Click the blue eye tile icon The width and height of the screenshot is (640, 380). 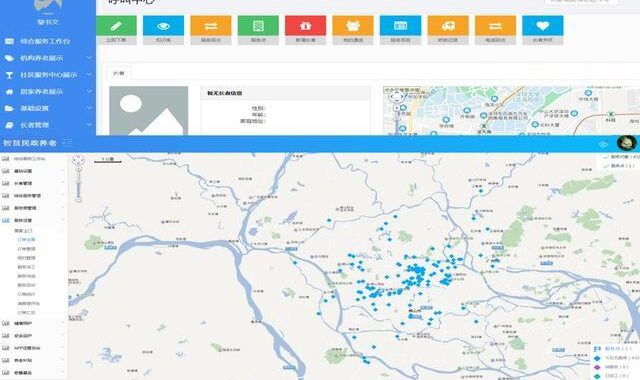click(163, 26)
